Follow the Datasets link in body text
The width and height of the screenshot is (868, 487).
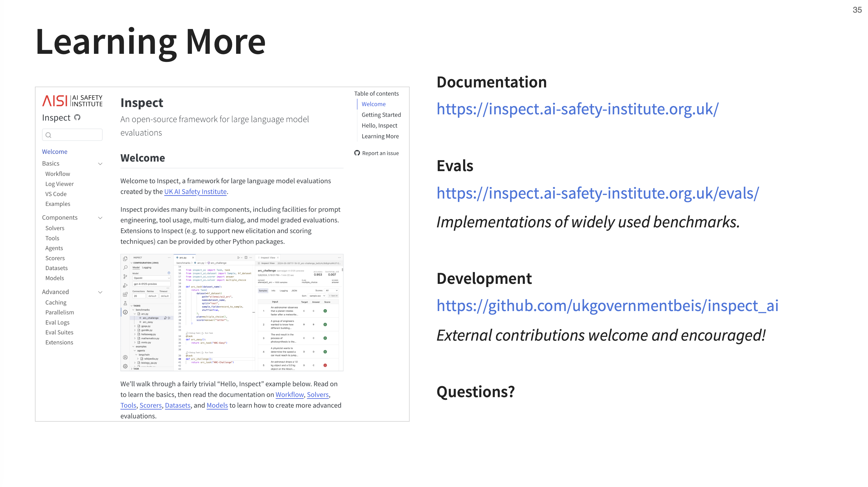178,405
